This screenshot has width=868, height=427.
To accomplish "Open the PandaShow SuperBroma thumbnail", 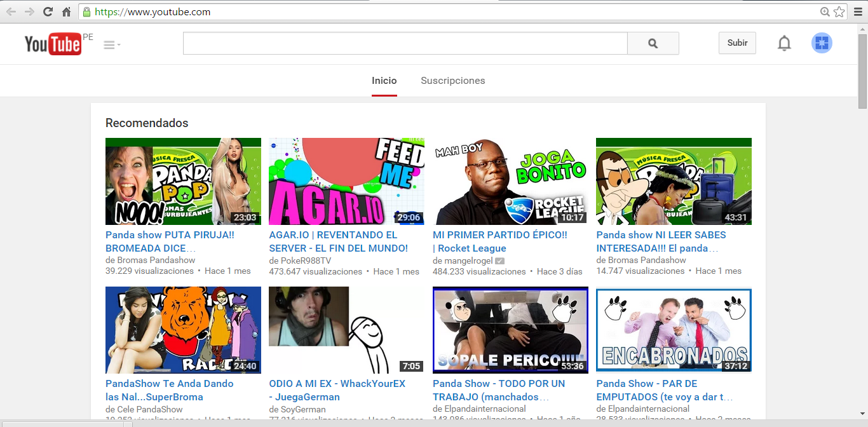I will click(x=183, y=330).
